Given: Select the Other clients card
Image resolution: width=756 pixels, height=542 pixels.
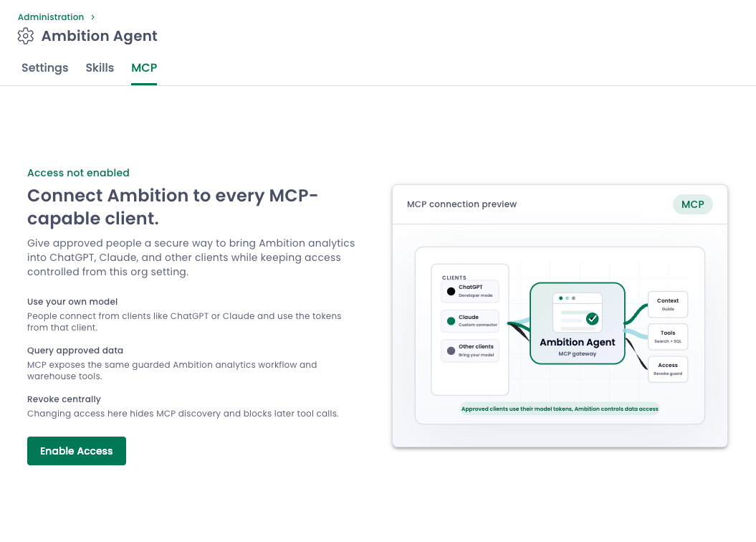Looking at the screenshot, I should coord(470,351).
